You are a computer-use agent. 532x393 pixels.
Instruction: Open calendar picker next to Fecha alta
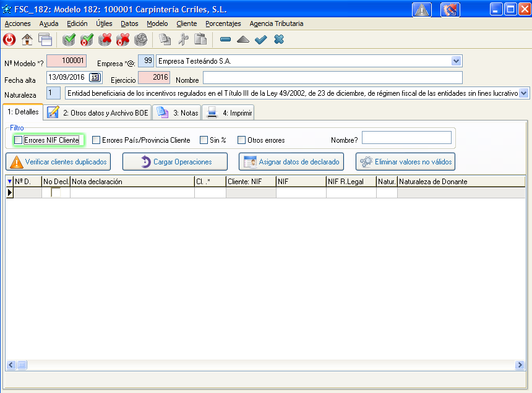tap(95, 77)
